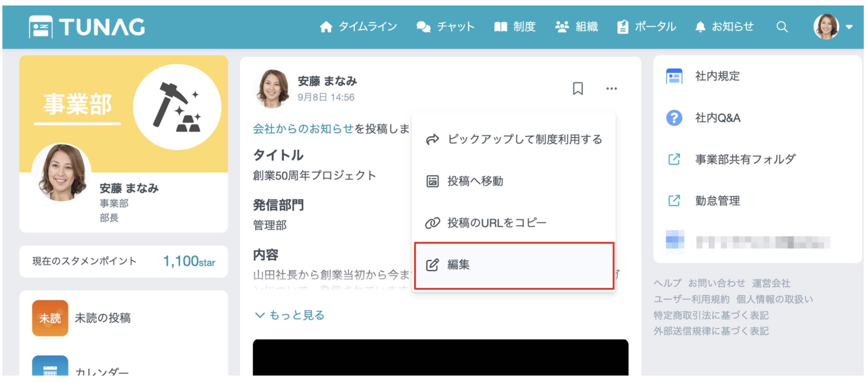Viewport: 868px width, 382px height.
Task: Open the チャット navigation tab
Action: point(445,26)
